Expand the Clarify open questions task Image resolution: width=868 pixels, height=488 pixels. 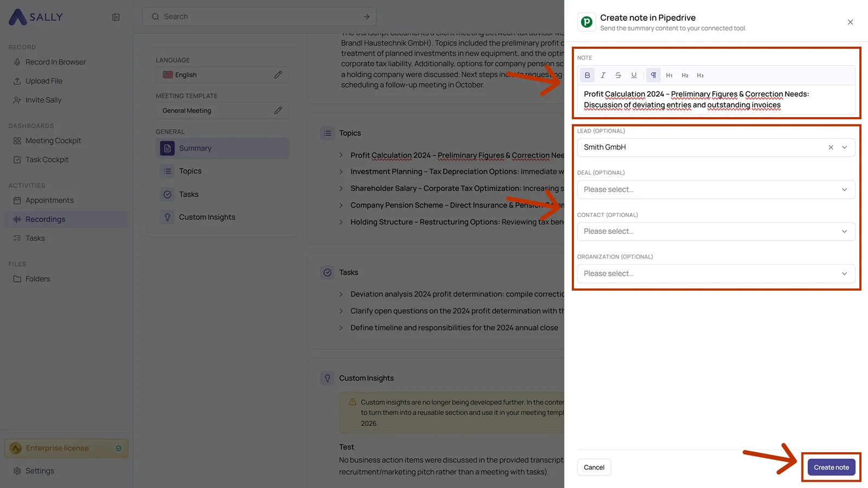point(341,311)
